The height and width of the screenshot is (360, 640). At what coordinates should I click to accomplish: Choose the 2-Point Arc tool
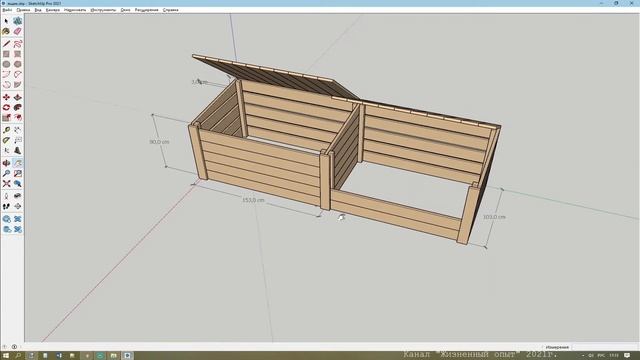(x=18, y=74)
